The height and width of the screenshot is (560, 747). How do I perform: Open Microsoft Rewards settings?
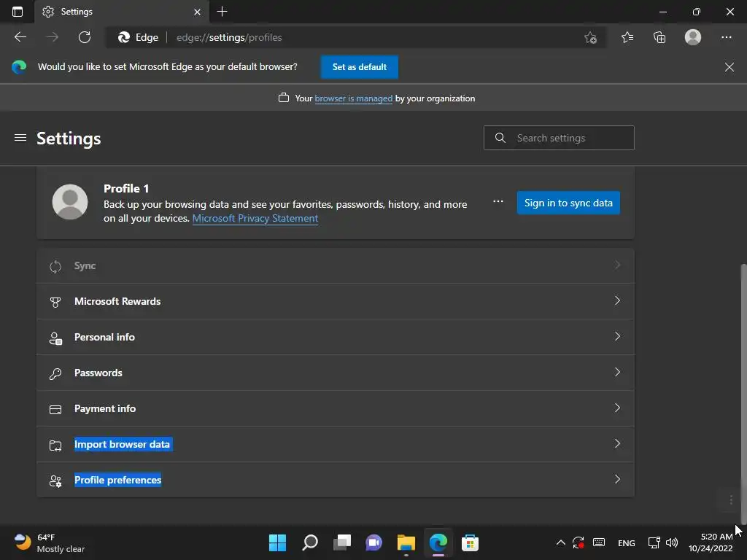(336, 301)
